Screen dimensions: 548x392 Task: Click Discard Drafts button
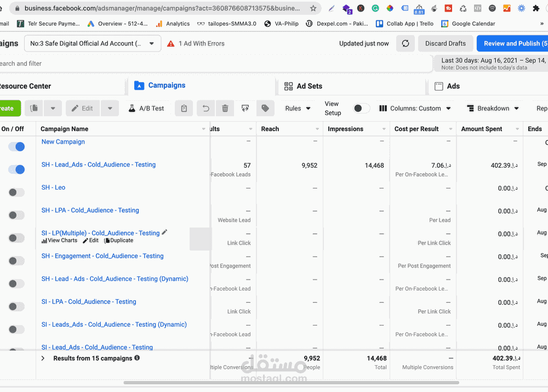coord(446,43)
